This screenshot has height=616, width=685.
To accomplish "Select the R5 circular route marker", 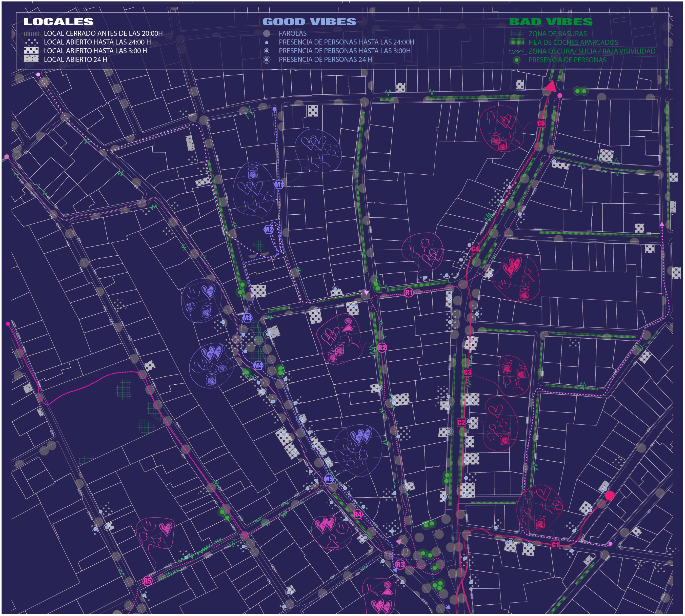I will [147, 581].
